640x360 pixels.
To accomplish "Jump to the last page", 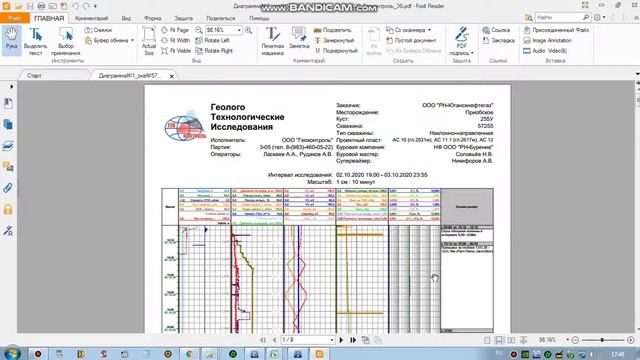I will 353,340.
